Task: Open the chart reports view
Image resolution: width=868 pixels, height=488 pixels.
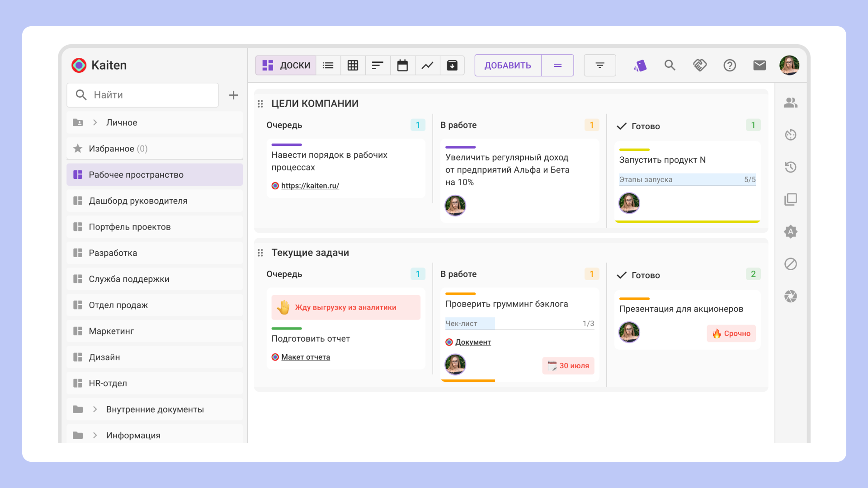Action: [x=427, y=66]
